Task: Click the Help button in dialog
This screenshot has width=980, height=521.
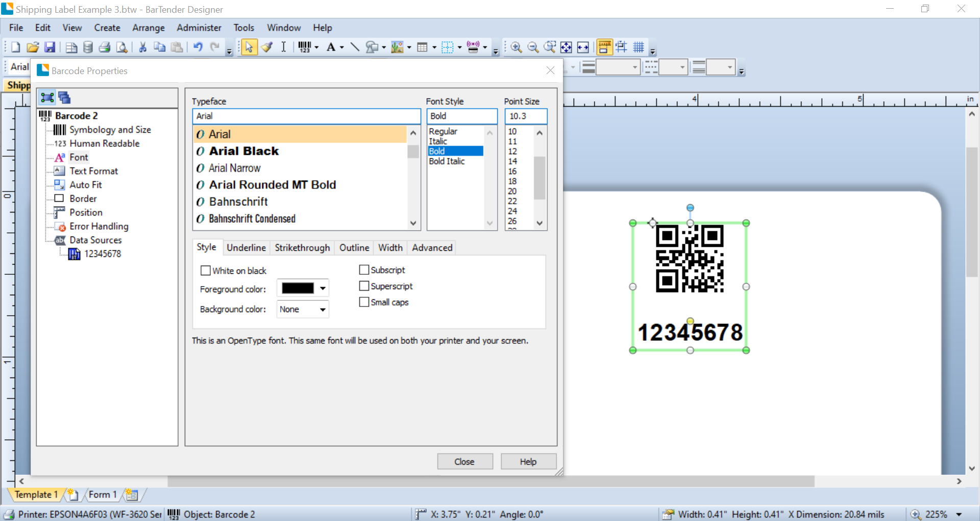Action: click(528, 462)
